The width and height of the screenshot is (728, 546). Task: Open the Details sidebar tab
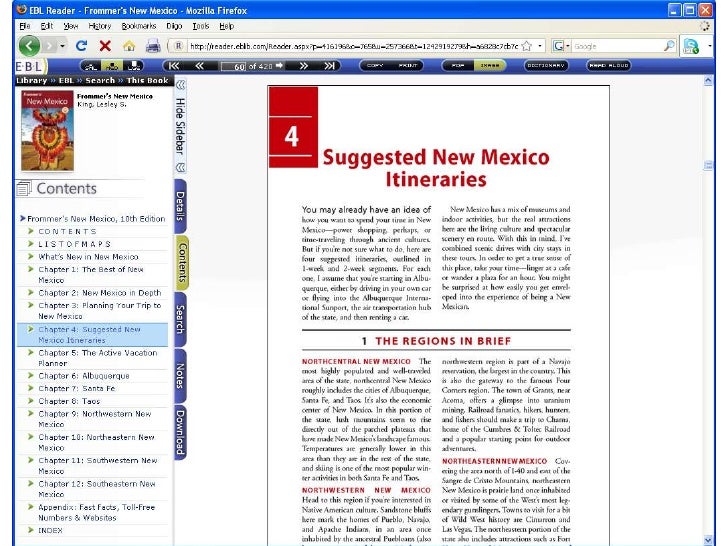180,206
